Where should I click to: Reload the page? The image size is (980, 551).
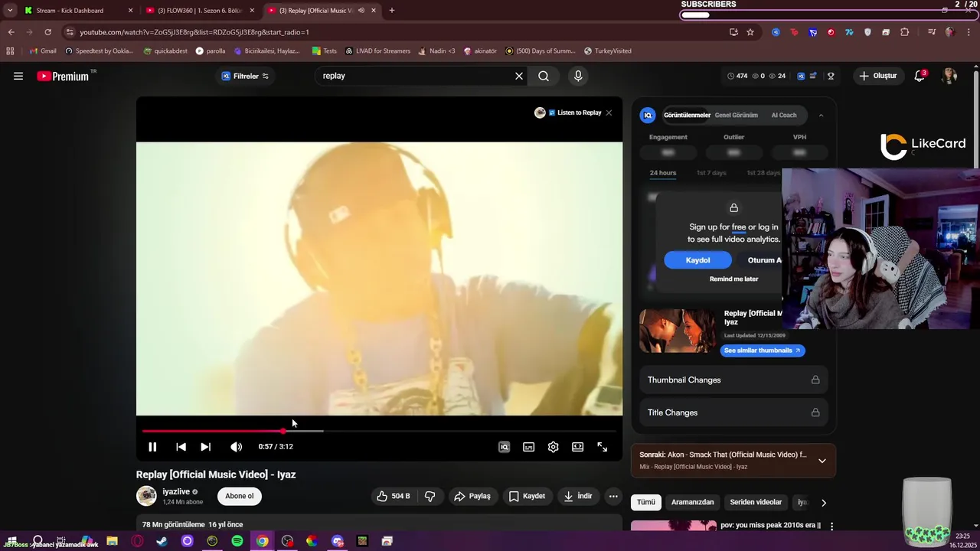pyautogui.click(x=47, y=32)
